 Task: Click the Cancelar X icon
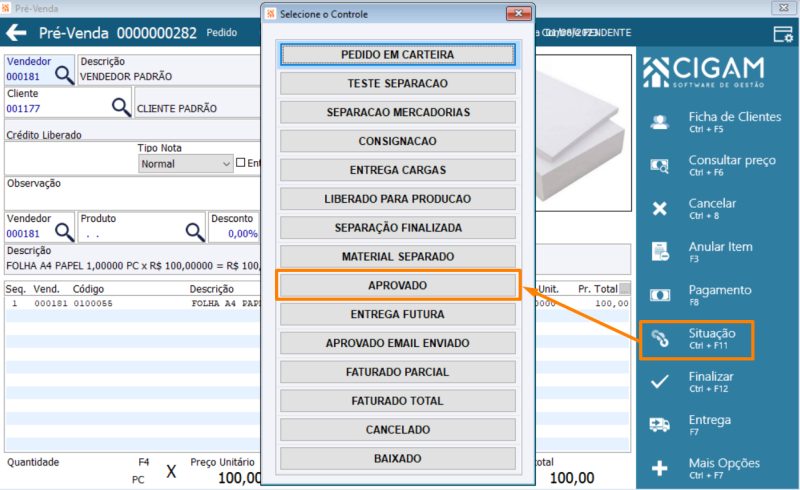coord(660,208)
